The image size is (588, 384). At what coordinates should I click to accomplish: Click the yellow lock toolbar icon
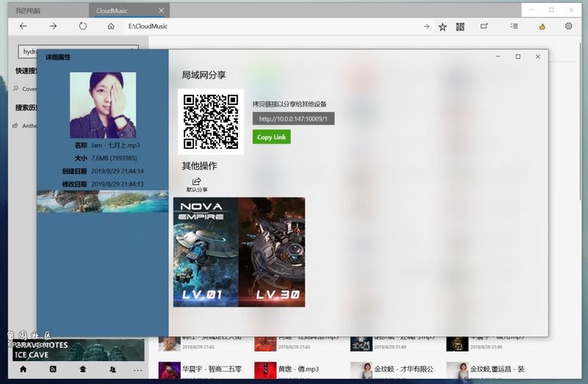click(542, 26)
